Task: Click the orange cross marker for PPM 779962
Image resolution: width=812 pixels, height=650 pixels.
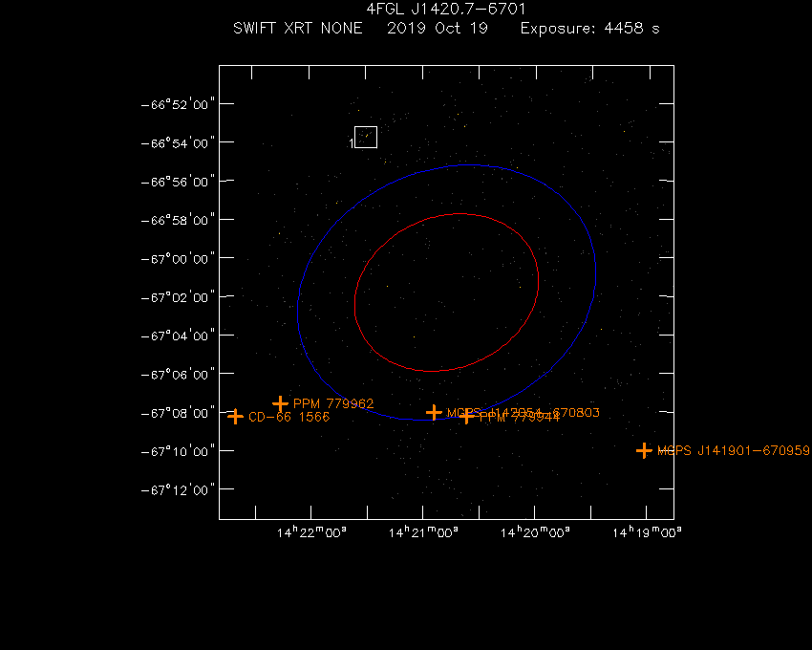Action: [280, 403]
